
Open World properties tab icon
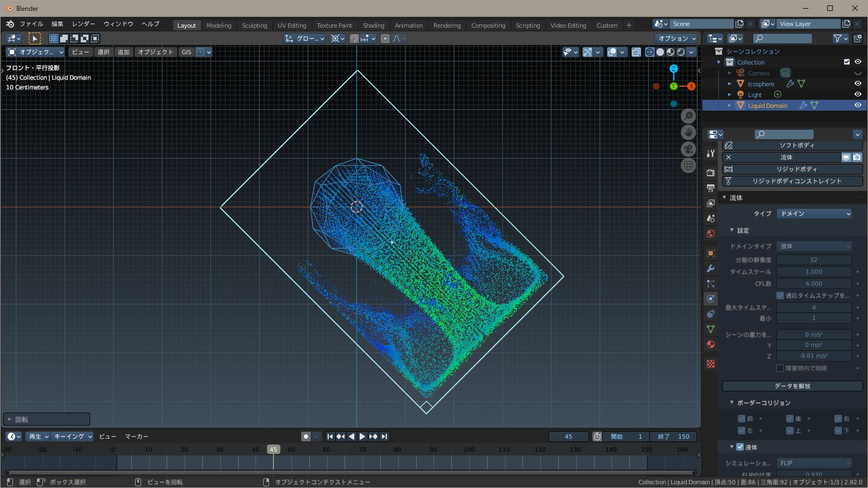[x=711, y=233]
